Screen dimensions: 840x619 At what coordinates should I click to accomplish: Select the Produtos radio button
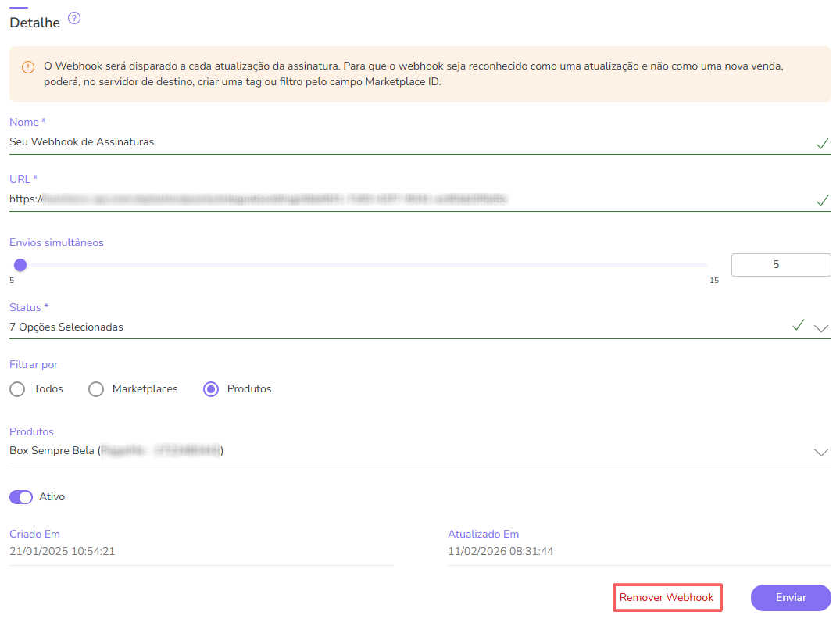(209, 388)
